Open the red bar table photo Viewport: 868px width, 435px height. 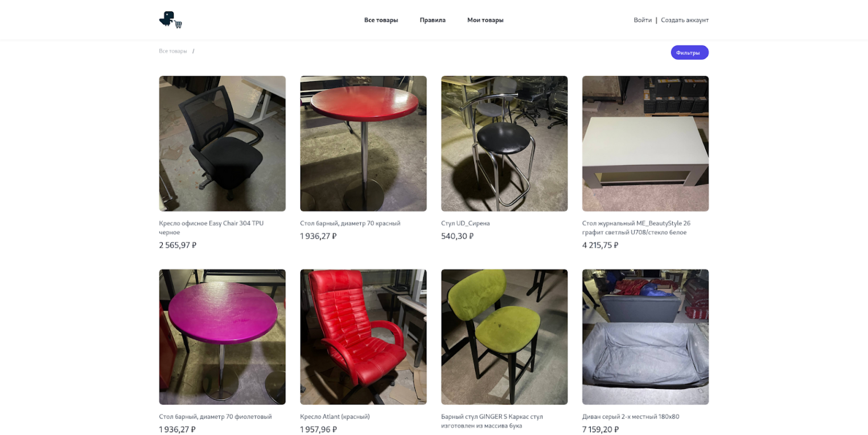tap(363, 143)
